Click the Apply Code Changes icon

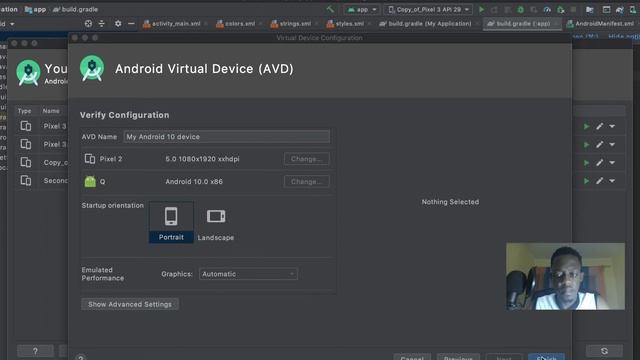tap(508, 9)
